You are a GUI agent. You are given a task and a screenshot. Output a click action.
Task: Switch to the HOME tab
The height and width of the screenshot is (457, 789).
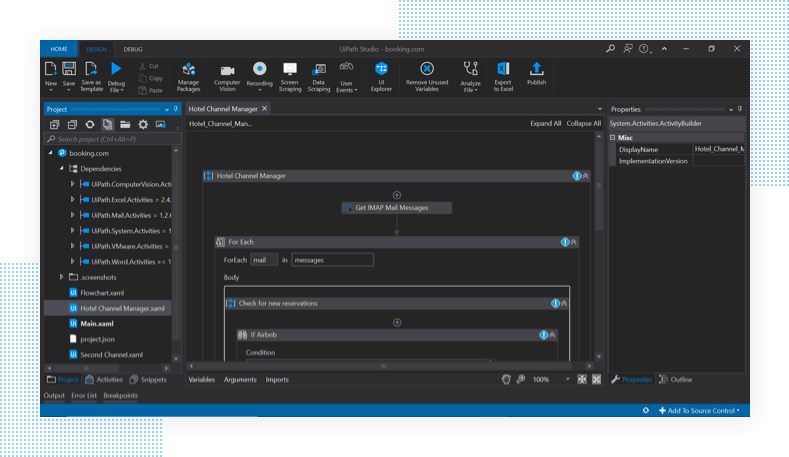pos(59,49)
